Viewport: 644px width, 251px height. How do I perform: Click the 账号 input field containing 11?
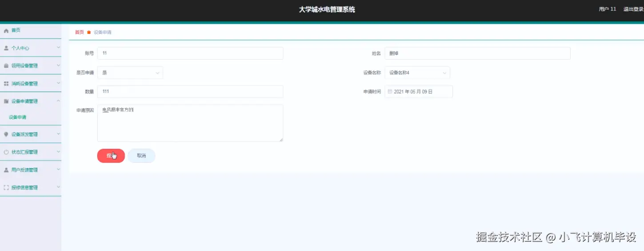tap(190, 53)
